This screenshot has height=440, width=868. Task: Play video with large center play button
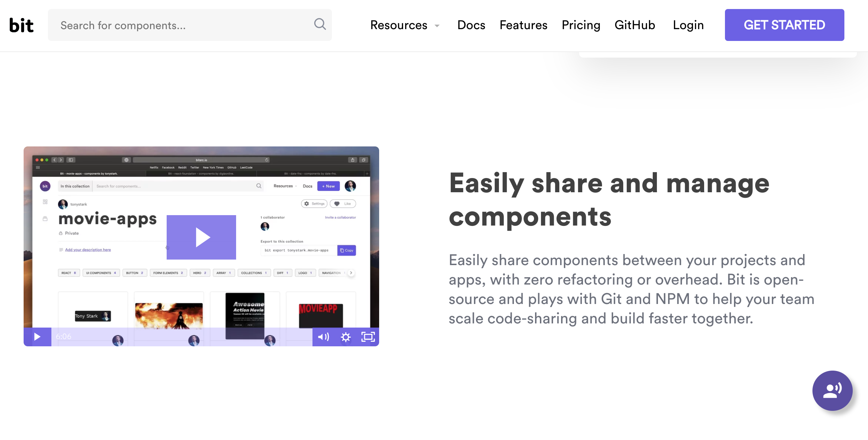click(201, 237)
